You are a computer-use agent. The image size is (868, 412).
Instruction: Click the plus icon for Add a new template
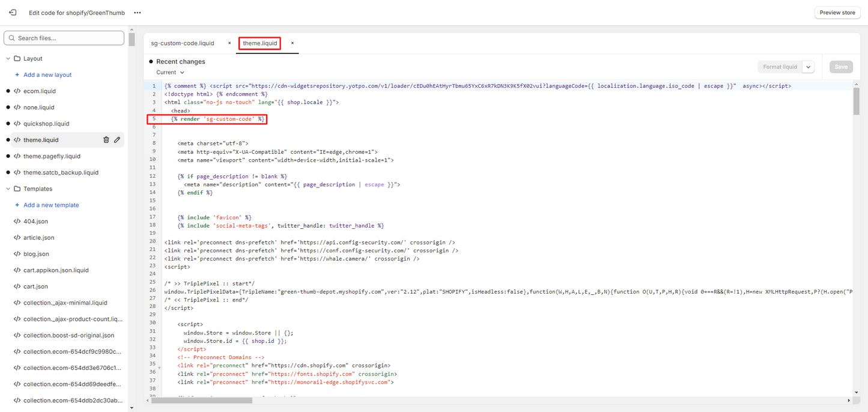pos(17,205)
